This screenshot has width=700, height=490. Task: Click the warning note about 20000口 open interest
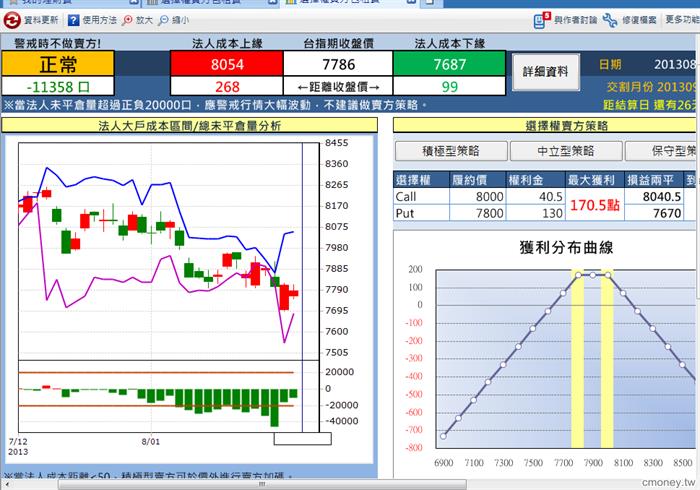click(215, 105)
